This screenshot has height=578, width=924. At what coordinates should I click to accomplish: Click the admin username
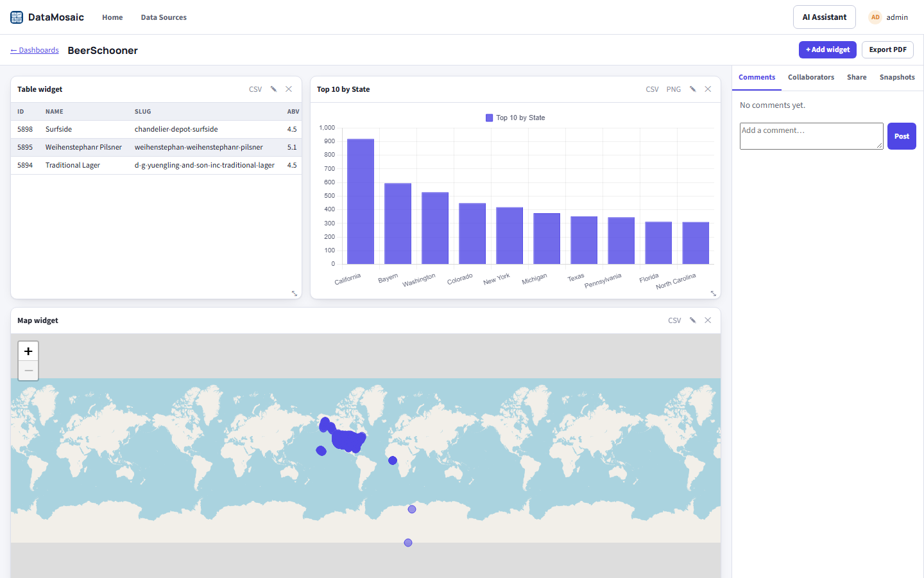pos(897,17)
